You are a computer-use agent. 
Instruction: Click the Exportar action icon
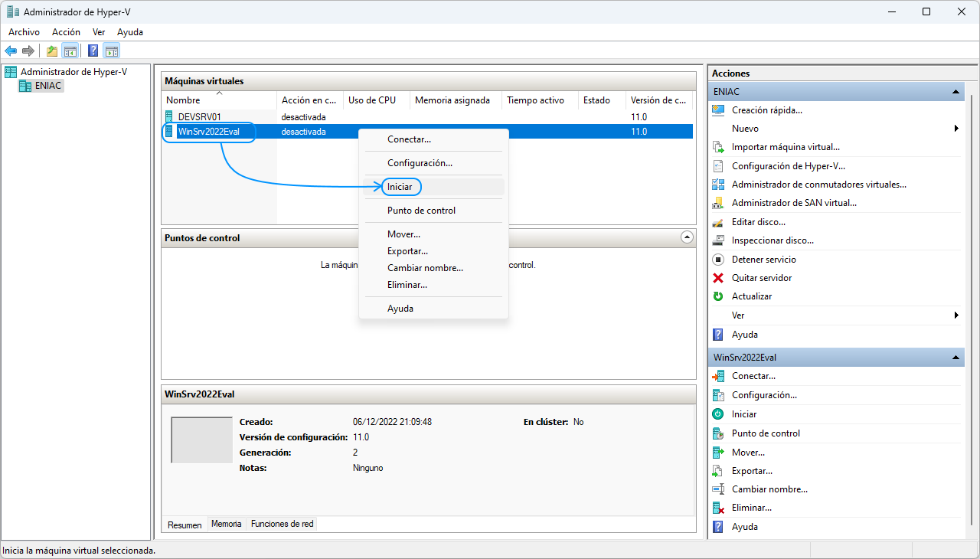(x=718, y=471)
